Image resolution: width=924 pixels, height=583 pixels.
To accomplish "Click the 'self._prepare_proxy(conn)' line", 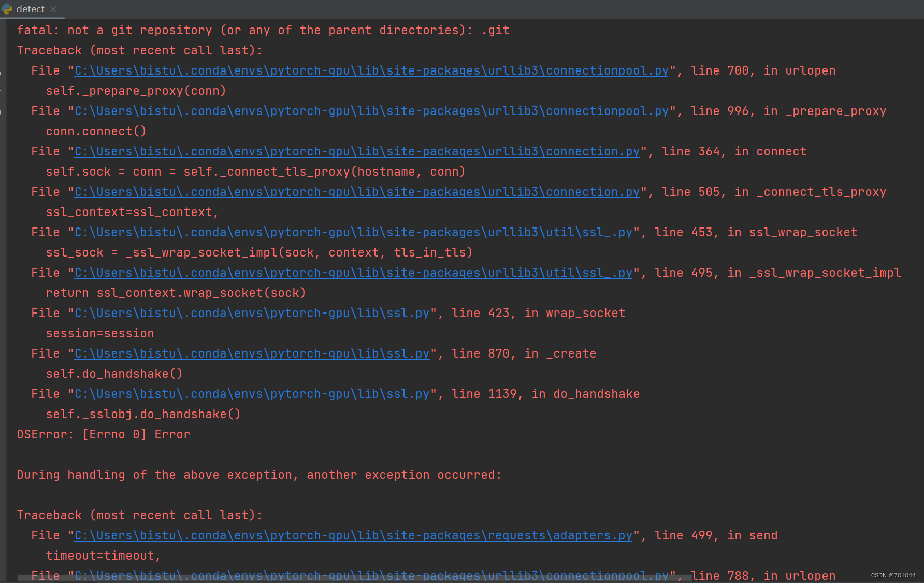I will pyautogui.click(x=136, y=91).
